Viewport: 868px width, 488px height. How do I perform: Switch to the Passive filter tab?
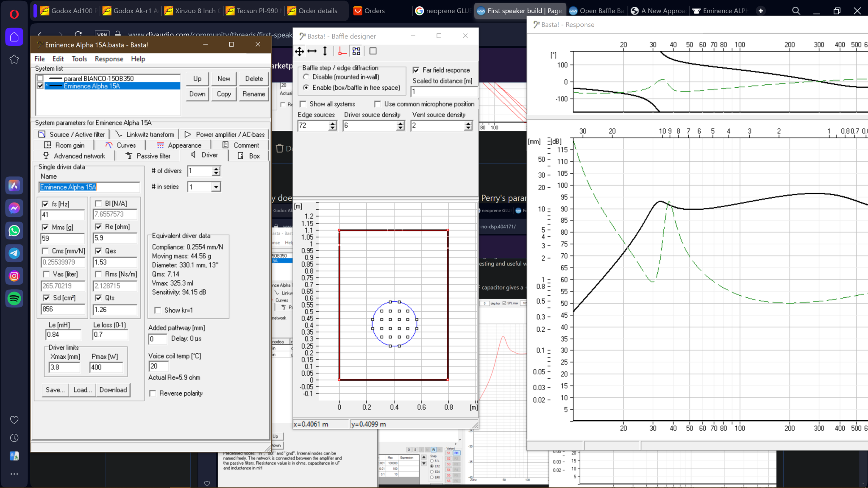(148, 156)
